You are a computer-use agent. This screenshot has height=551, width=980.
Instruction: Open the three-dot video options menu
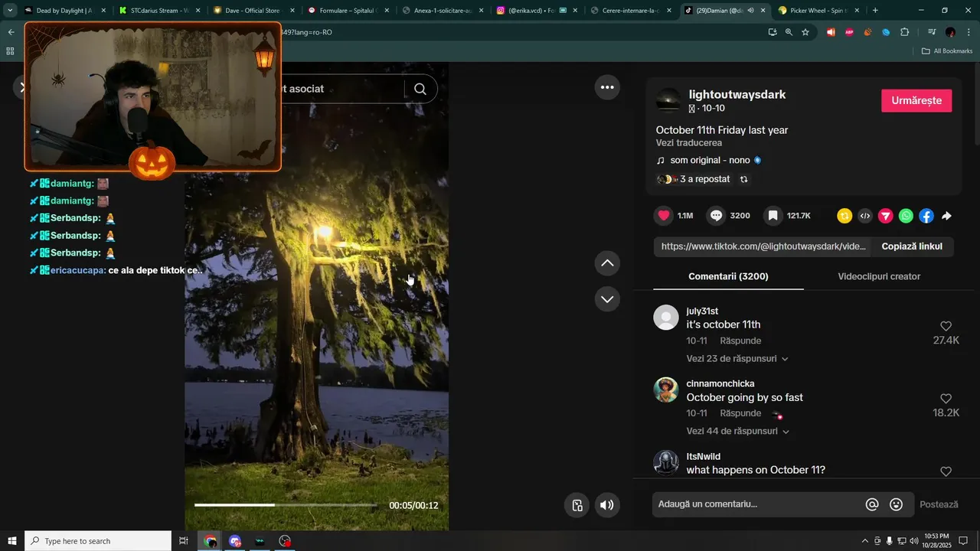(607, 87)
